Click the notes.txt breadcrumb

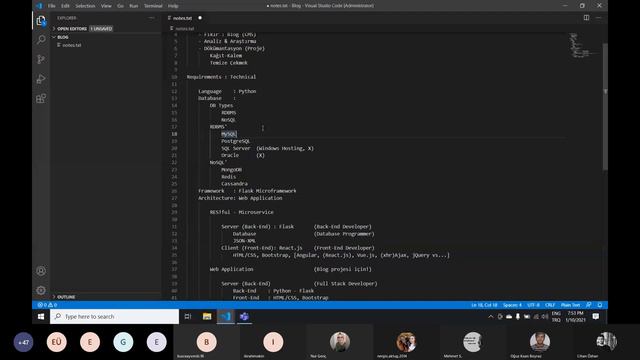coord(185,29)
